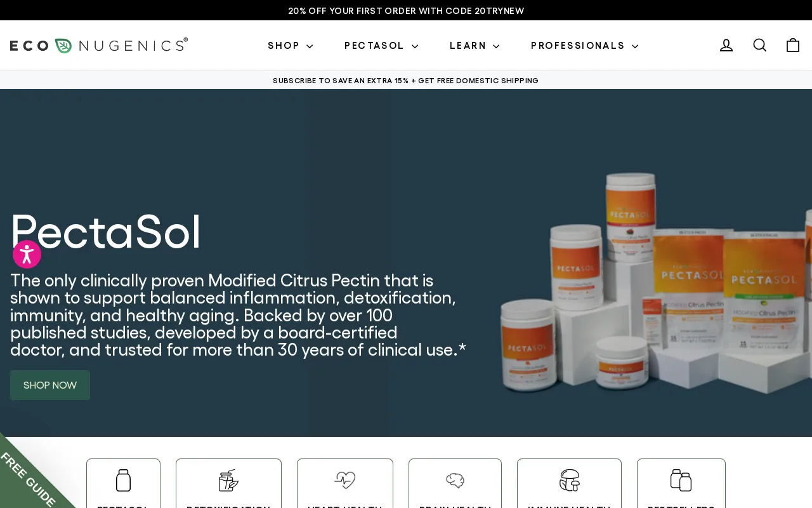Select the Pectasol bottle category icon
The height and width of the screenshot is (508, 812).
coord(123,480)
